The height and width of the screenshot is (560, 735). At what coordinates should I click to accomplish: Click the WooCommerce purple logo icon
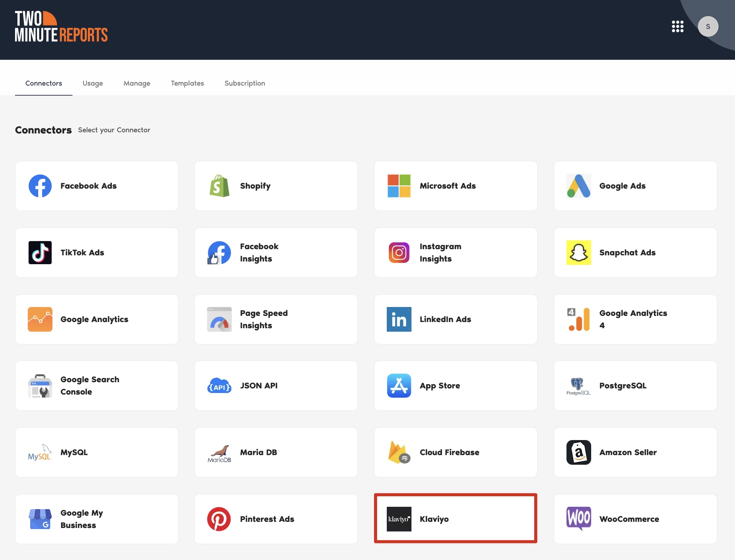[x=579, y=519]
